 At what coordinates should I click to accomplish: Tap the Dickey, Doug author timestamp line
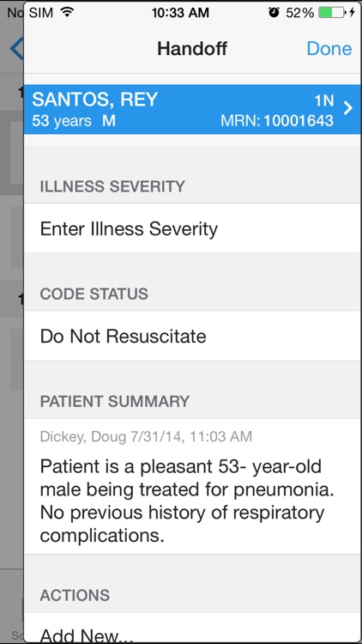point(146,436)
